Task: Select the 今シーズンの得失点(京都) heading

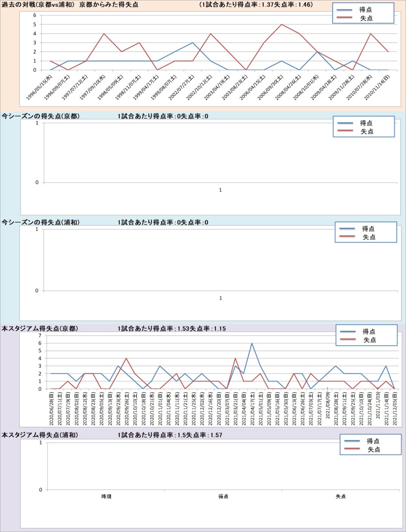Action: click(x=41, y=116)
